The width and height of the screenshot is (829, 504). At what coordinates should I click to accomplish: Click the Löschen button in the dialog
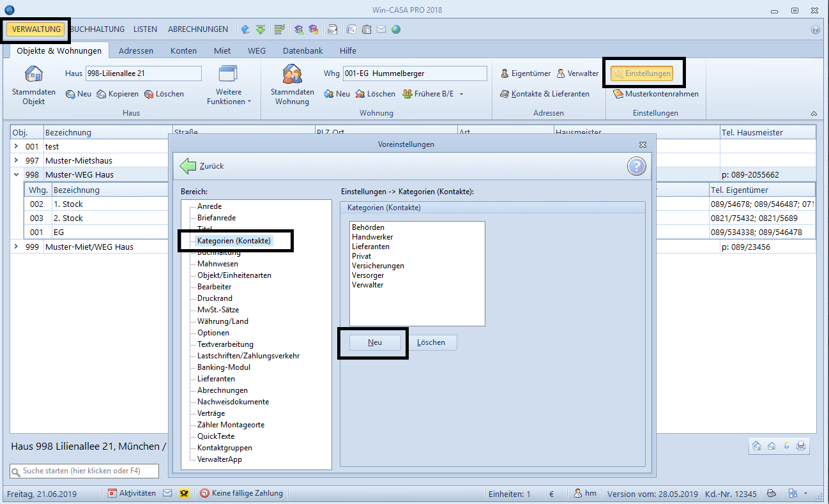tap(430, 342)
